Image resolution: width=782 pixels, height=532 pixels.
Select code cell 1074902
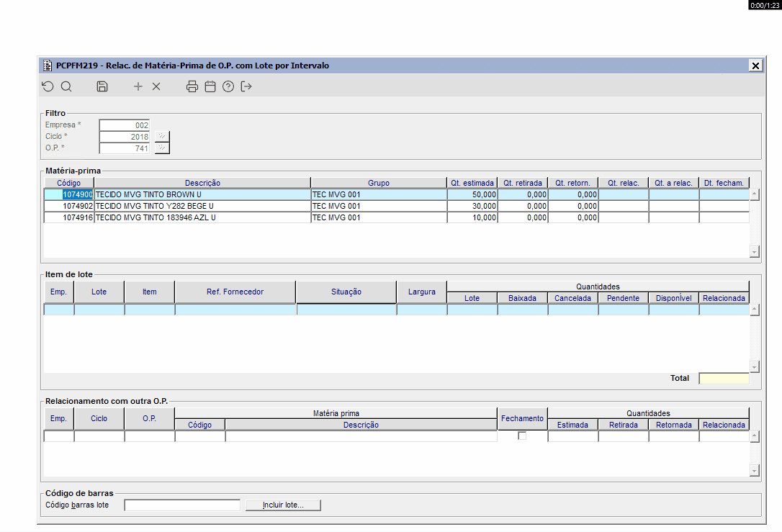click(69, 206)
